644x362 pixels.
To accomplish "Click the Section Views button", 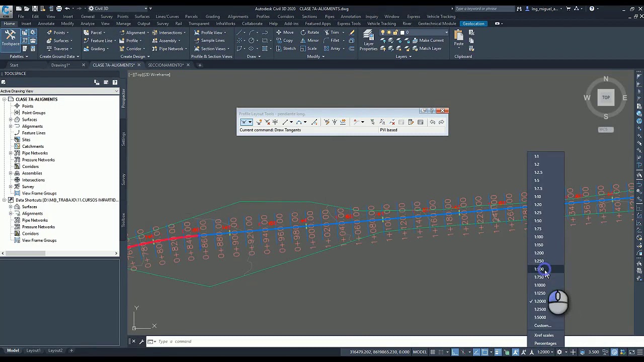I will [213, 48].
